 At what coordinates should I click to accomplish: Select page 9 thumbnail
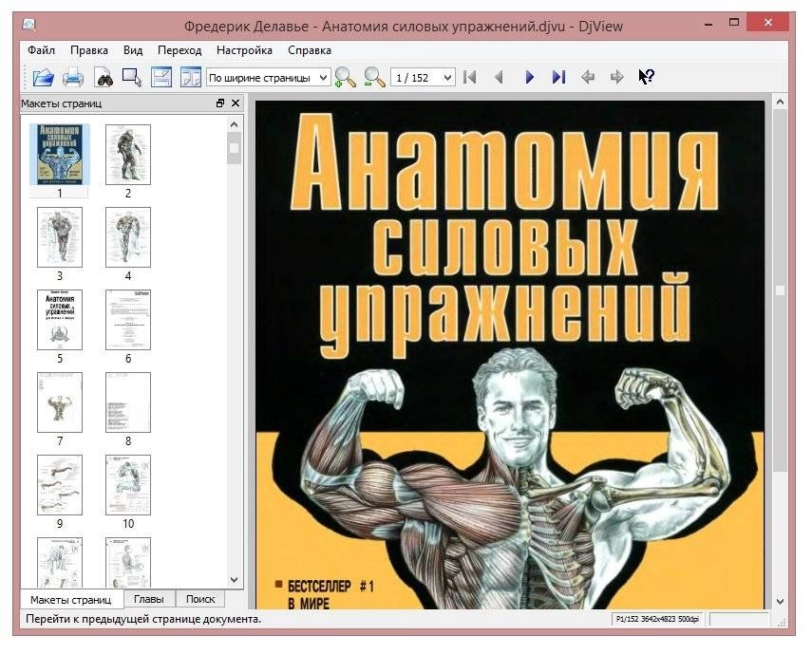click(x=60, y=485)
